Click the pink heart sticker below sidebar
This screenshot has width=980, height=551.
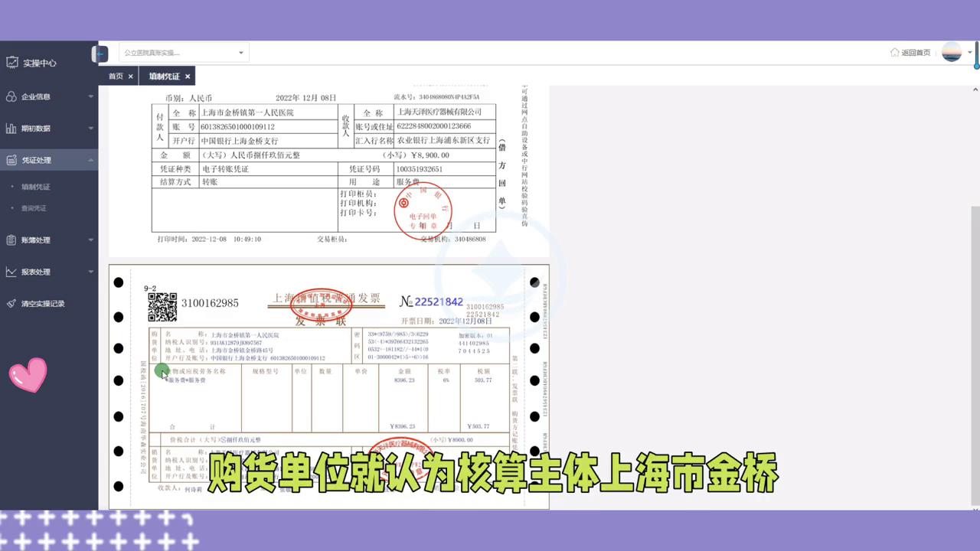28,374
